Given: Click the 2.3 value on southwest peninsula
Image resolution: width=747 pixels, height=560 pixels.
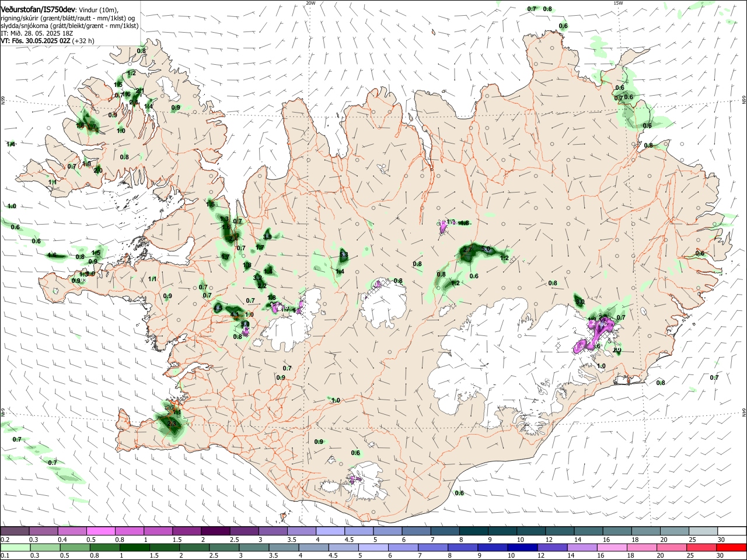Looking at the screenshot, I should pyautogui.click(x=172, y=423).
